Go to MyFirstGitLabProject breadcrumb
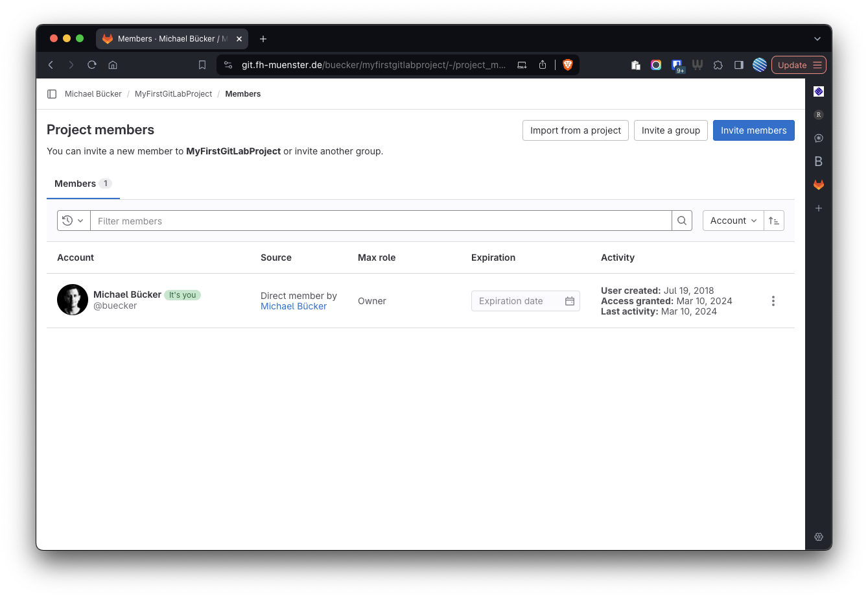The image size is (868, 598). 173,94
